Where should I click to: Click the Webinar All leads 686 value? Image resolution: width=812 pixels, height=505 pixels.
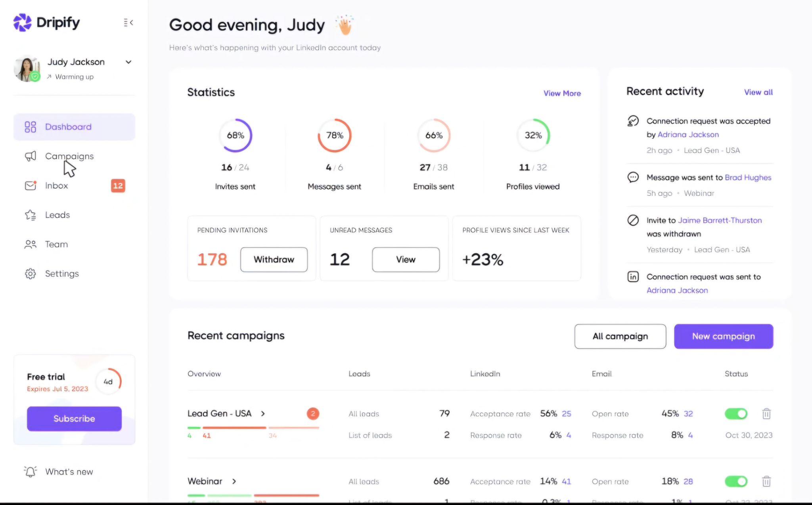pos(441,481)
